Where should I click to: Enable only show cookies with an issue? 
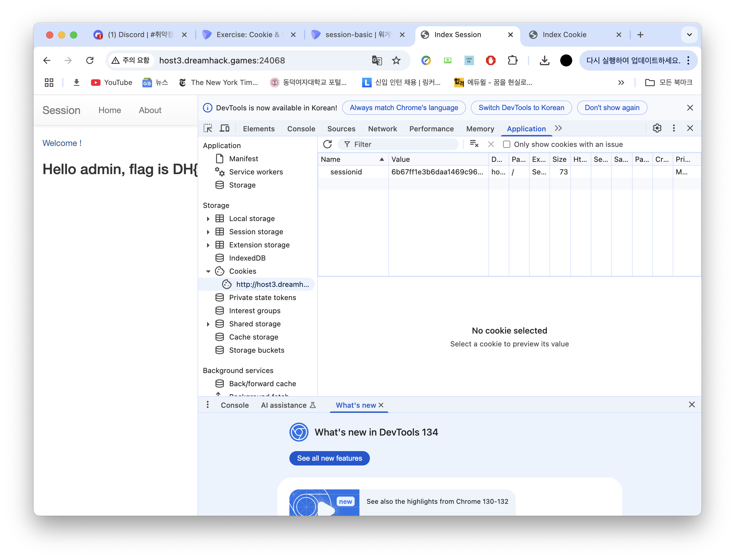click(507, 144)
